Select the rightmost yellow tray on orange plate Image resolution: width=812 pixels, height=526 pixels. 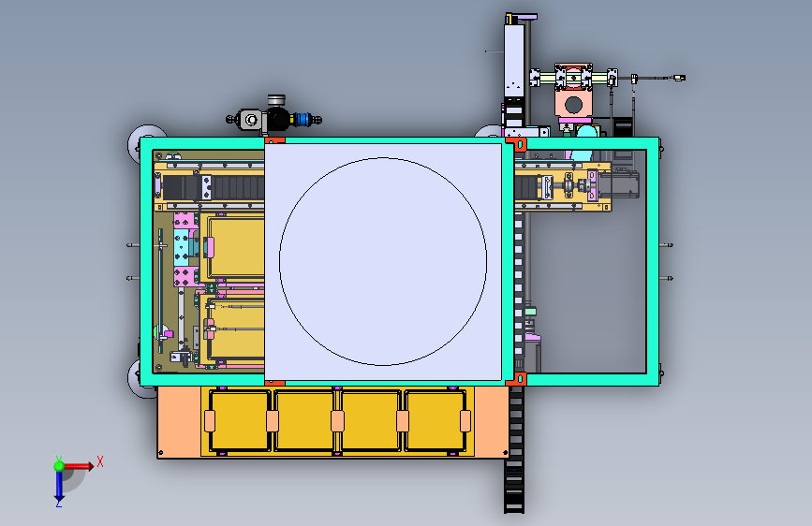[435, 421]
